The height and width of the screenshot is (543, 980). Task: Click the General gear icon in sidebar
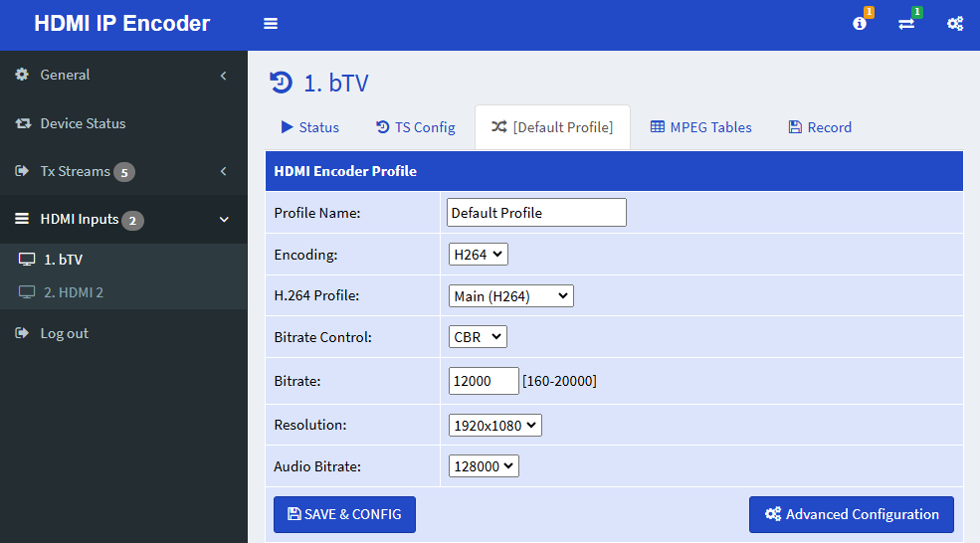click(22, 75)
